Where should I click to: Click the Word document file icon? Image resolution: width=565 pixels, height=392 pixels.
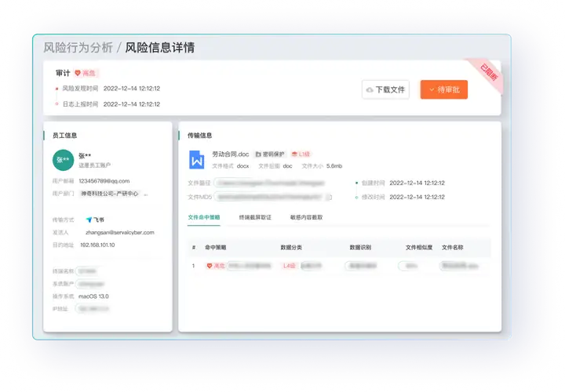pos(197,159)
